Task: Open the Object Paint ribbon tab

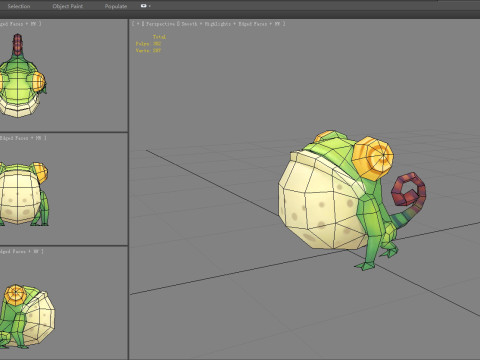Action: coord(68,6)
